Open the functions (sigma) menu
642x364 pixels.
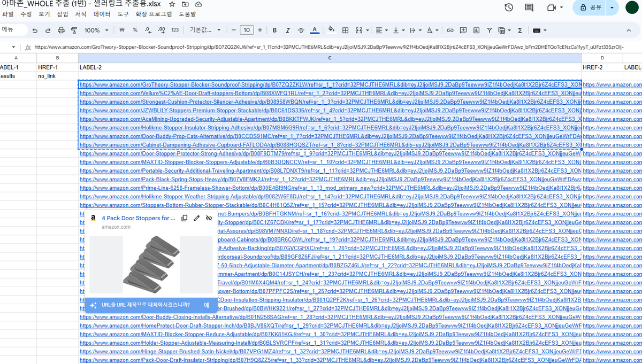(x=519, y=30)
